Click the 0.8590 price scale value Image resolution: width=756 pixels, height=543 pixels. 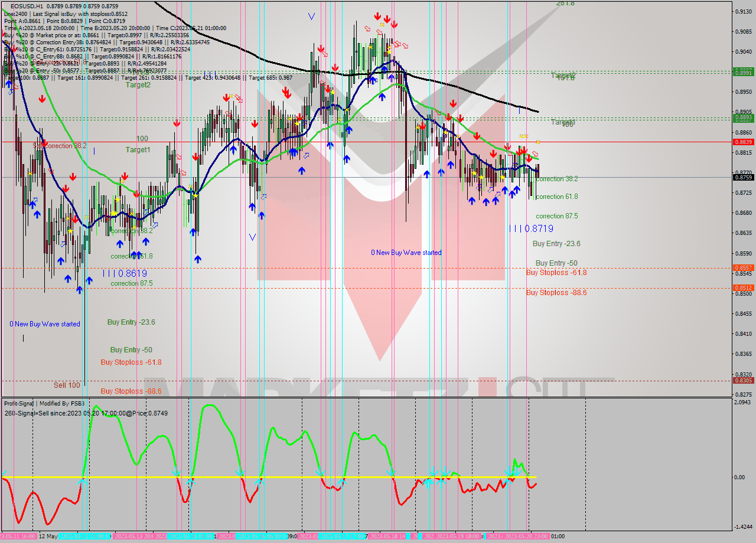(x=743, y=253)
